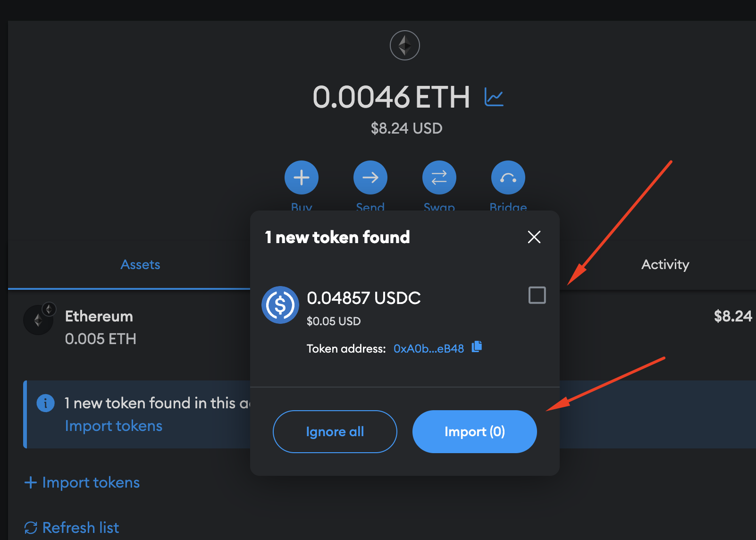Viewport: 756px width, 540px height.
Task: Open Import tokens link below assets
Action: click(x=82, y=482)
